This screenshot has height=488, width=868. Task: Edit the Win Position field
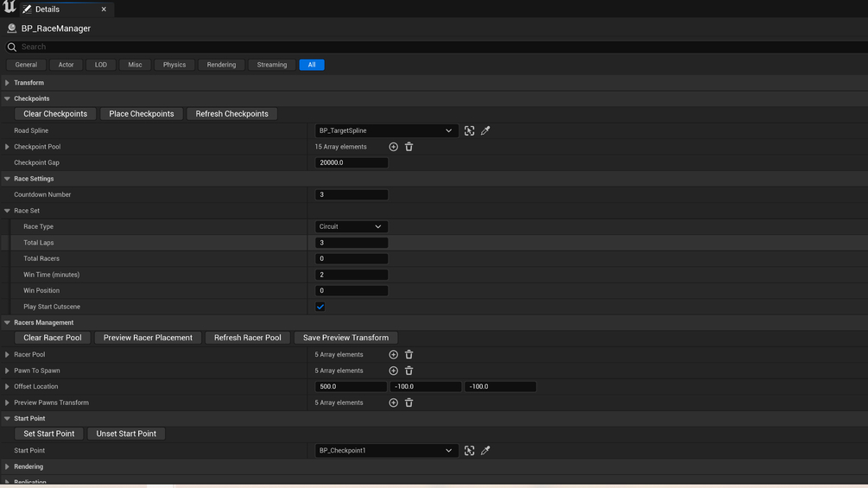coord(352,290)
